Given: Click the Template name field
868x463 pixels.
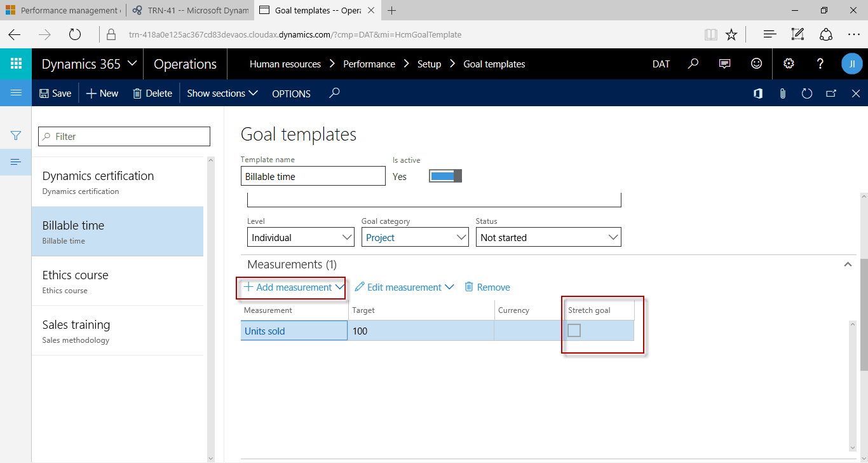Looking at the screenshot, I should point(313,176).
